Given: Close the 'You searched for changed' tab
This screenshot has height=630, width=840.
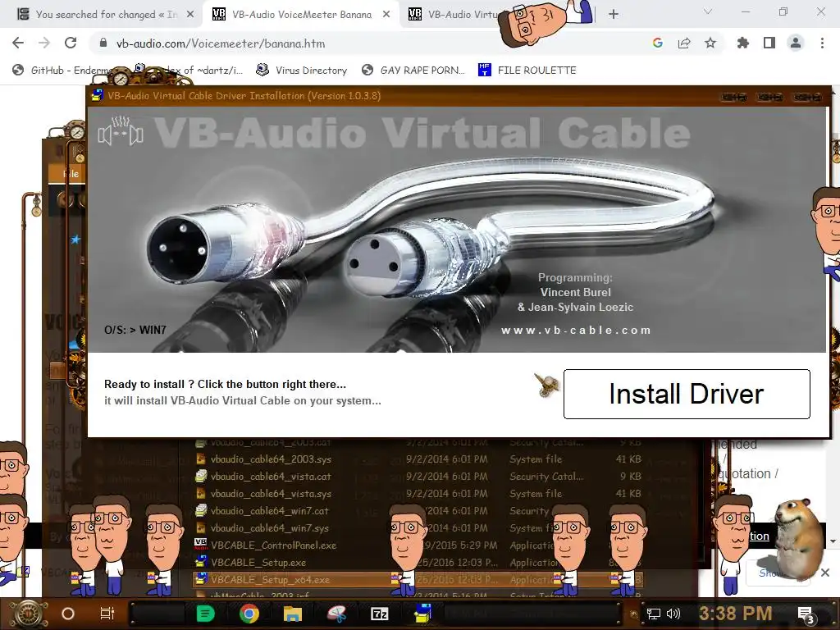Looking at the screenshot, I should (189, 15).
